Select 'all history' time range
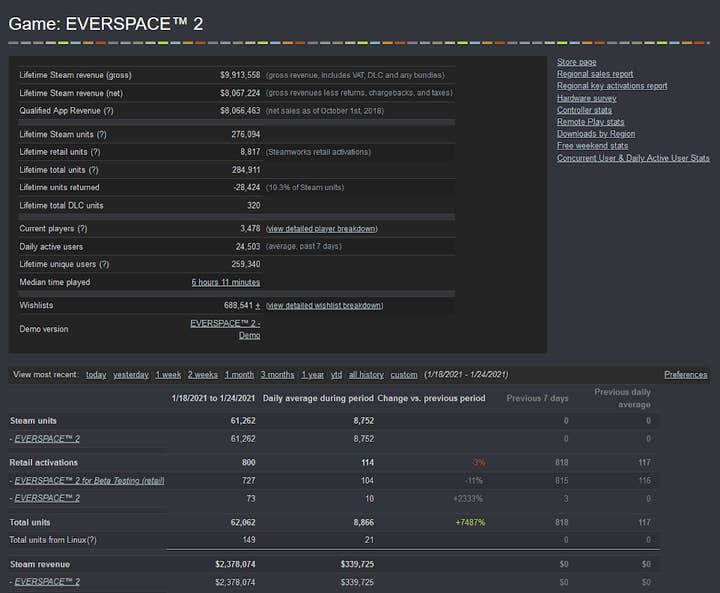This screenshot has width=720, height=593. [x=366, y=375]
